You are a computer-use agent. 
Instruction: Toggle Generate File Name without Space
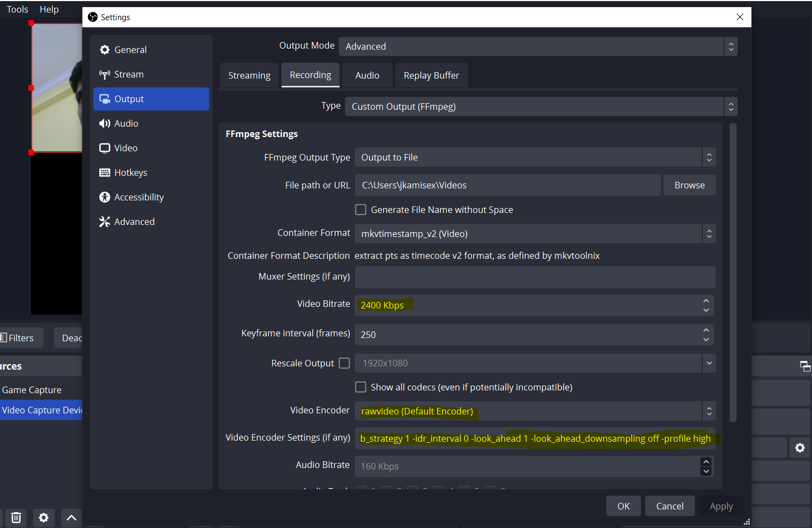pos(361,209)
